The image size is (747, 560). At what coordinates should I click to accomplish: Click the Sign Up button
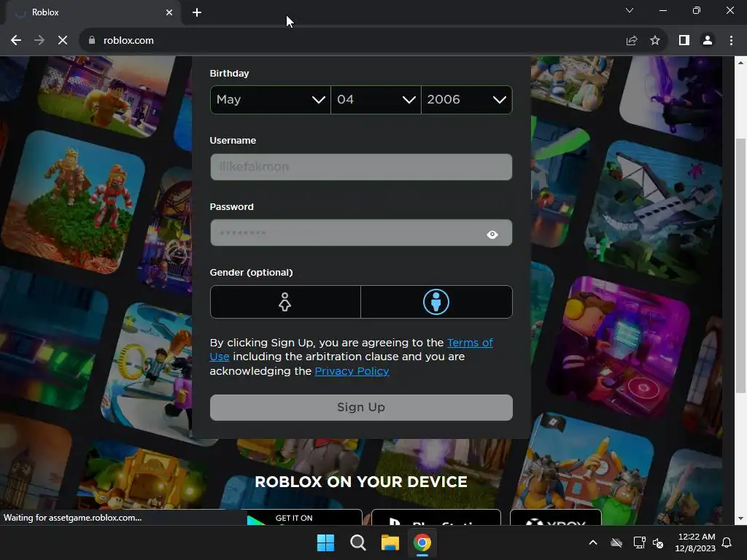pyautogui.click(x=361, y=407)
